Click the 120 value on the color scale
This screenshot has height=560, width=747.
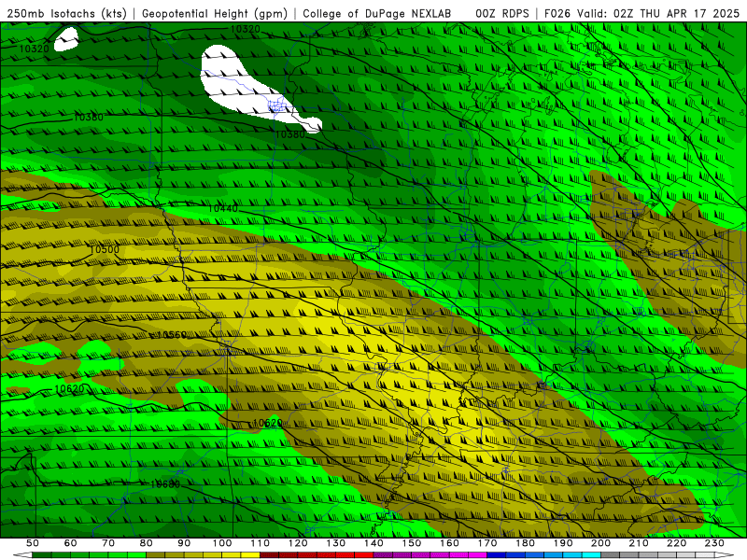click(298, 543)
